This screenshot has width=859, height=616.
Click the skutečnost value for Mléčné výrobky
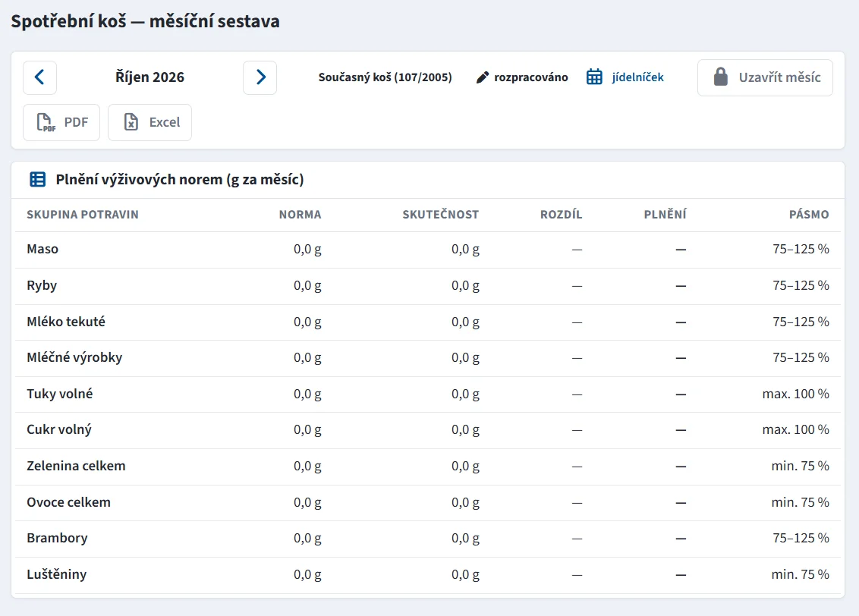tap(465, 357)
